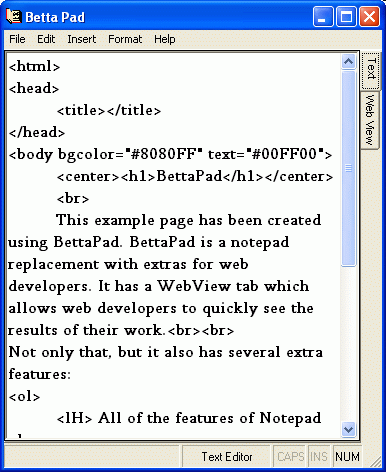The image size is (386, 472).
Task: Click the Text Editor status panel
Action: (227, 457)
